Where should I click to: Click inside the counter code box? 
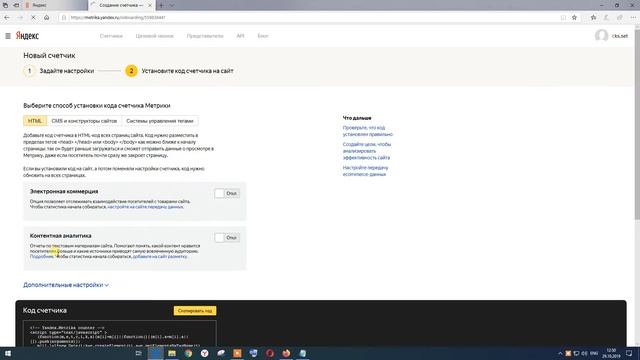coord(120,333)
